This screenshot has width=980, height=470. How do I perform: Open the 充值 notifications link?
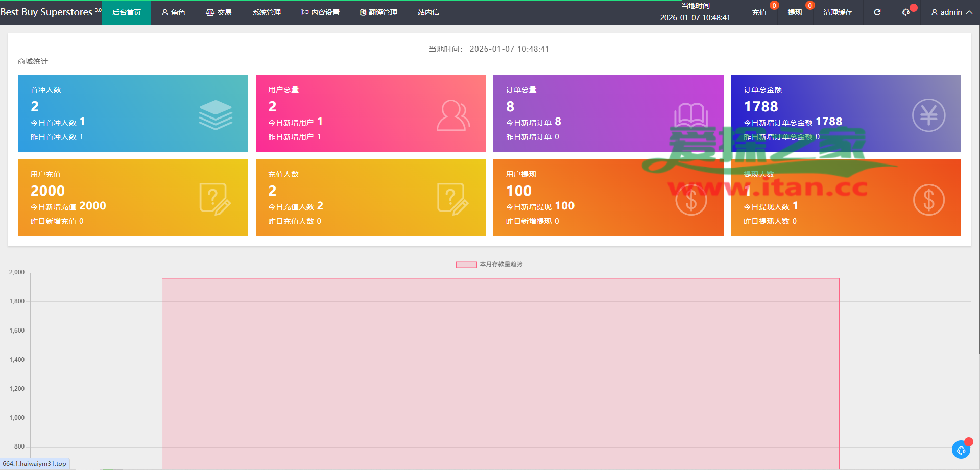759,12
